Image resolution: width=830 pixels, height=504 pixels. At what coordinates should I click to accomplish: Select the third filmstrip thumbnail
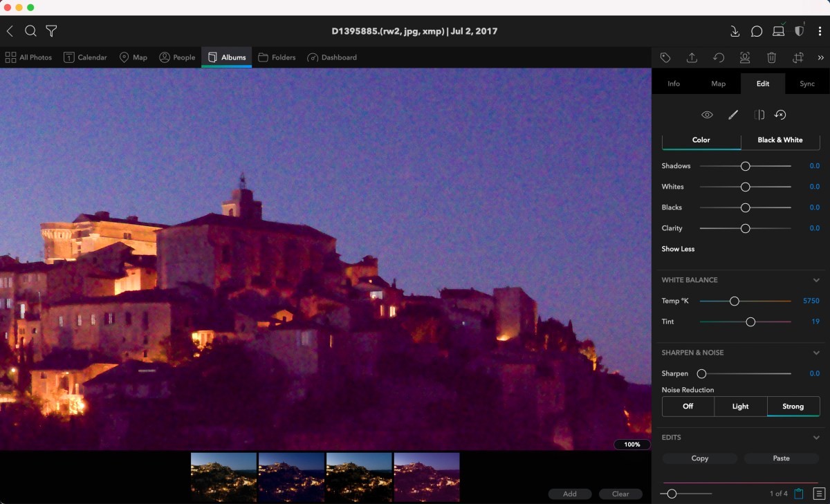pyautogui.click(x=359, y=477)
